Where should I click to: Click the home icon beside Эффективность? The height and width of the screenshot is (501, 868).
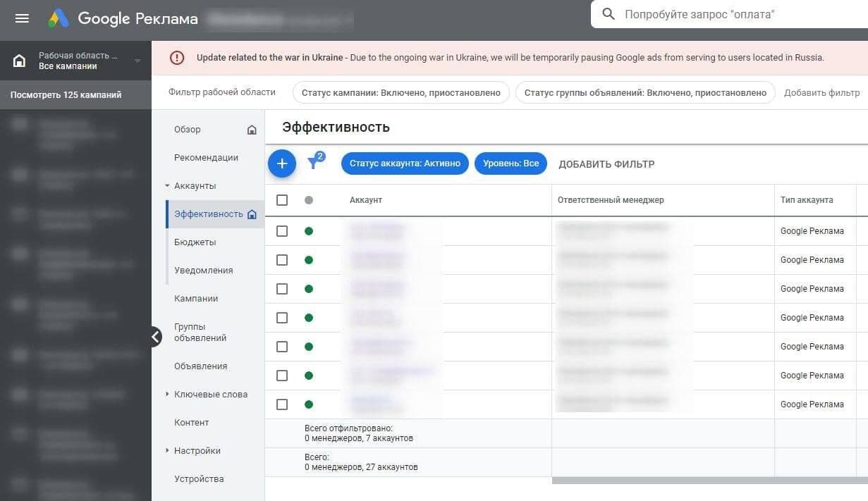pyautogui.click(x=252, y=214)
